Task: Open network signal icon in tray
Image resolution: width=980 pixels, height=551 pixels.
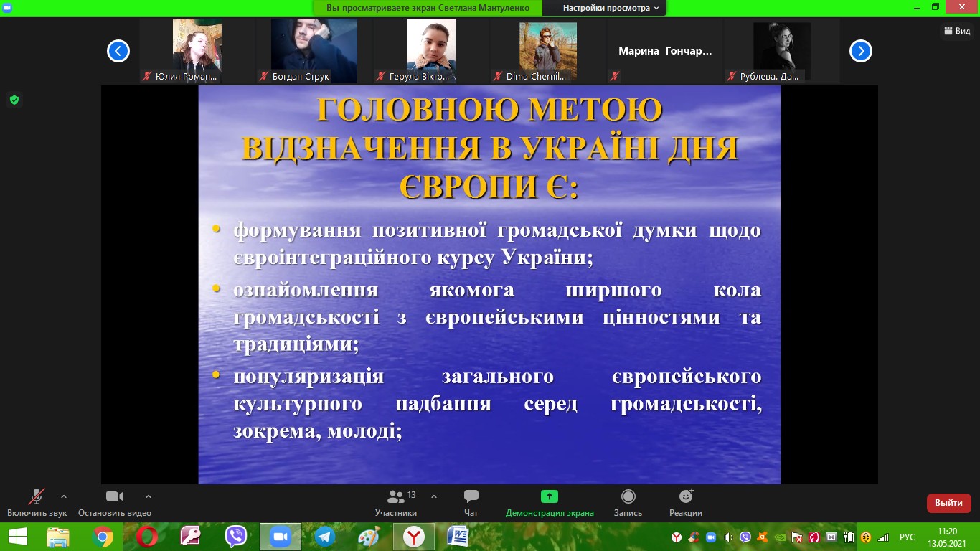Action: [x=883, y=537]
